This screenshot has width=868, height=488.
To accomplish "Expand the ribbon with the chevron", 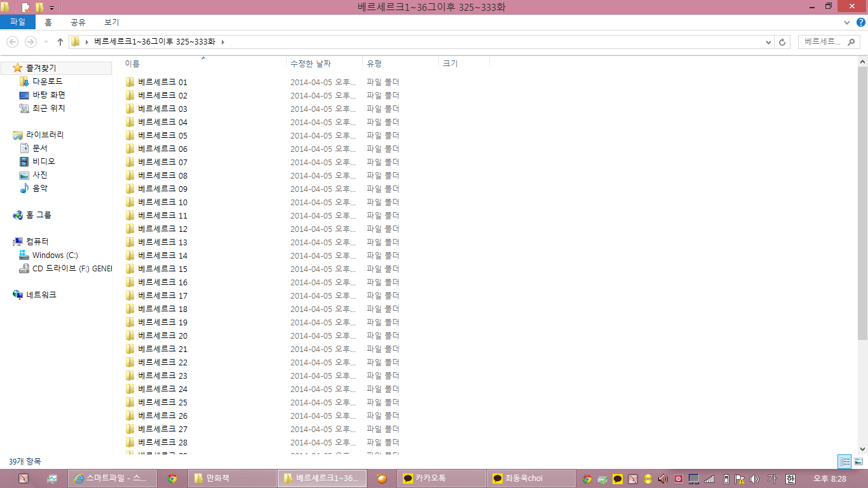I will 846,22.
